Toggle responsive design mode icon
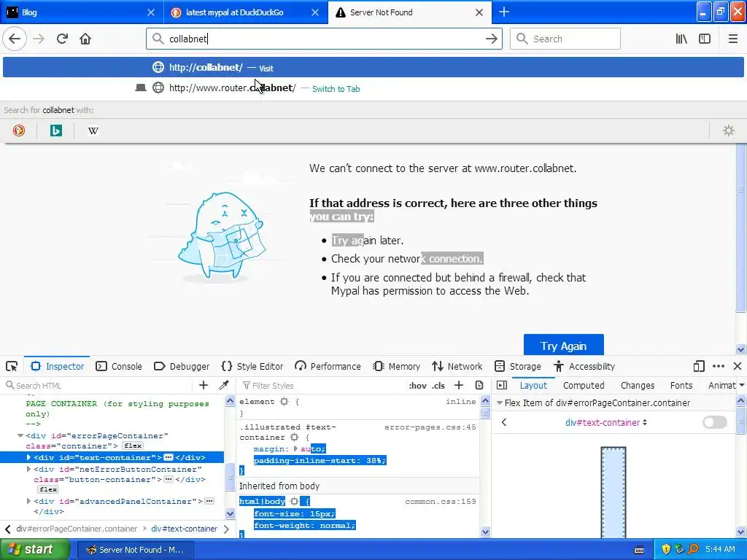This screenshot has height=560, width=747. point(699,366)
